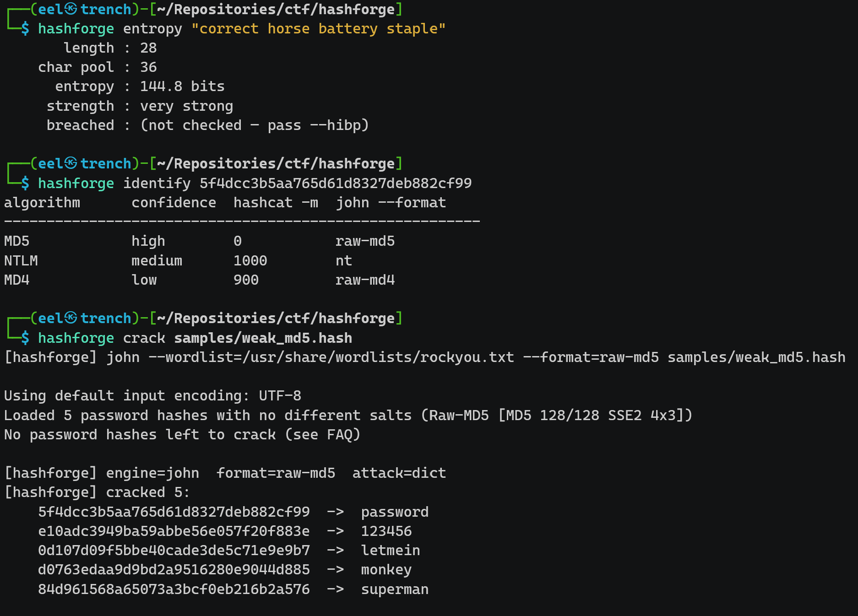Select the char pool value 36

pyautogui.click(x=148, y=67)
